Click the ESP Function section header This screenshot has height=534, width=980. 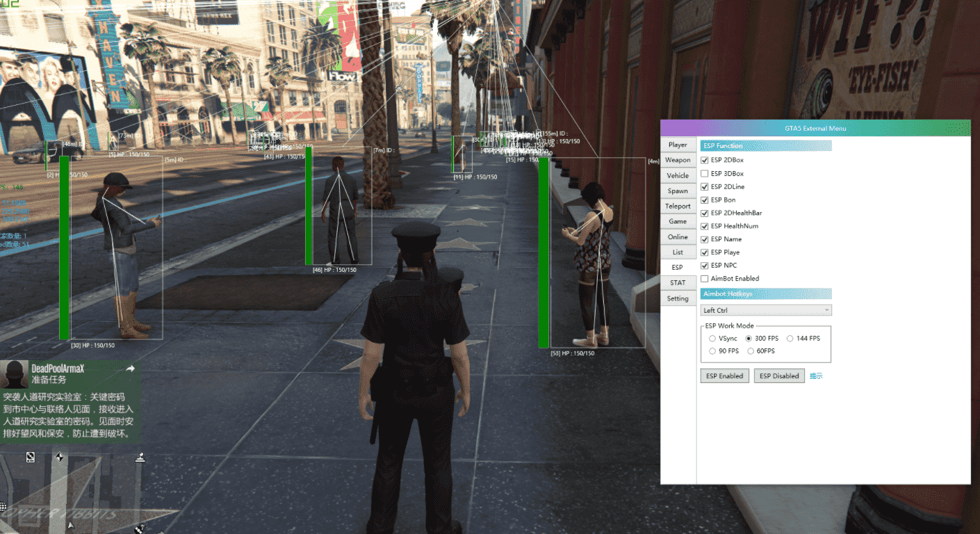click(766, 146)
